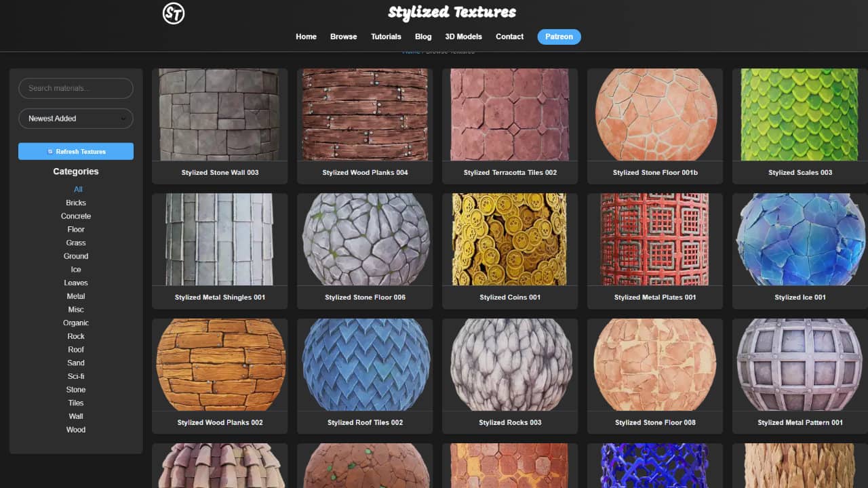Image resolution: width=868 pixels, height=488 pixels.
Task: Click the Search materials input field
Action: [76, 88]
